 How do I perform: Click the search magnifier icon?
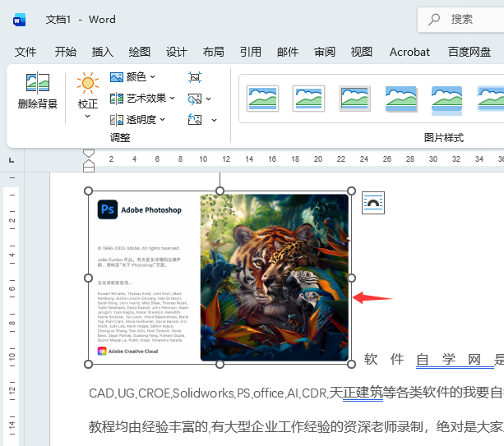click(x=434, y=20)
